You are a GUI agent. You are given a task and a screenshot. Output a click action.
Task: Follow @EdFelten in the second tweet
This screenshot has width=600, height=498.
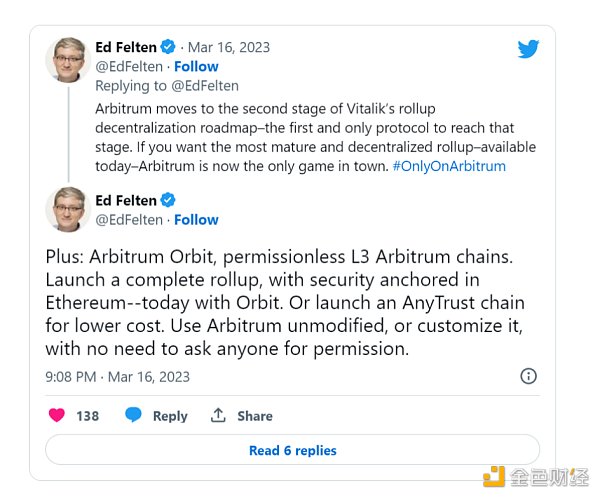coord(196,219)
